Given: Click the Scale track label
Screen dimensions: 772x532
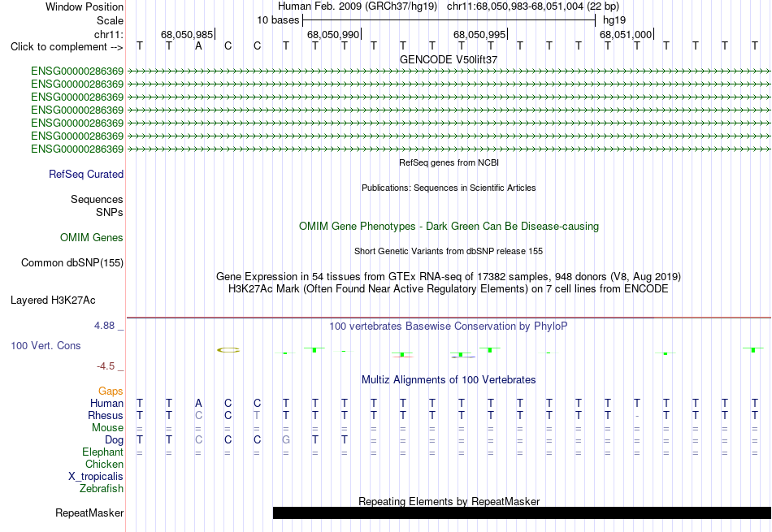Looking at the screenshot, I should tap(110, 20).
